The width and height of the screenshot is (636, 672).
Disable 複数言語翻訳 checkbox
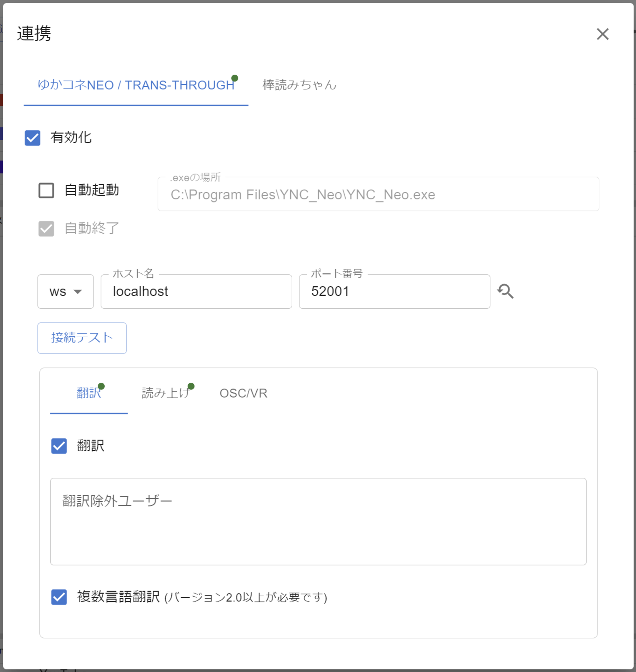59,597
